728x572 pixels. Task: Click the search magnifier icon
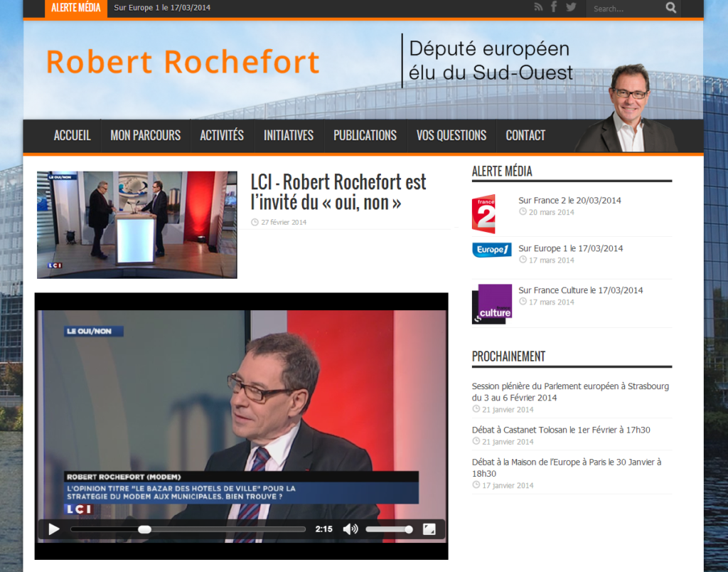pos(671,8)
